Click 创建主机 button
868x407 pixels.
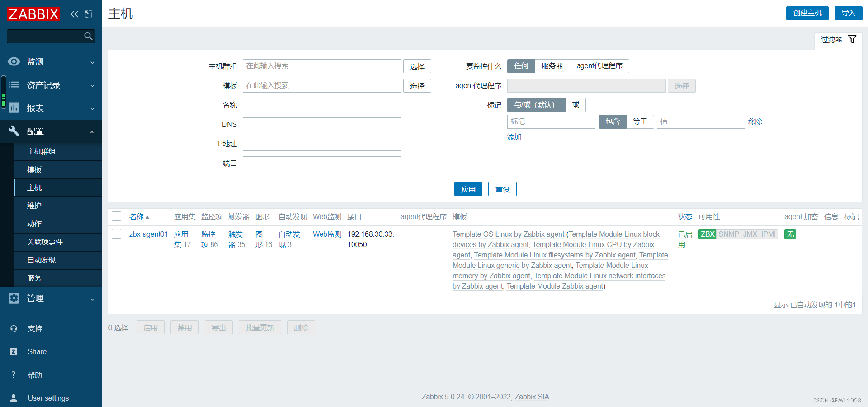coord(807,13)
